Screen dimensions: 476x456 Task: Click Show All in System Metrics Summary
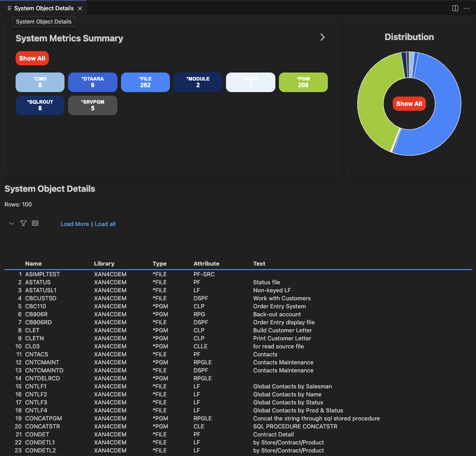pyautogui.click(x=32, y=58)
